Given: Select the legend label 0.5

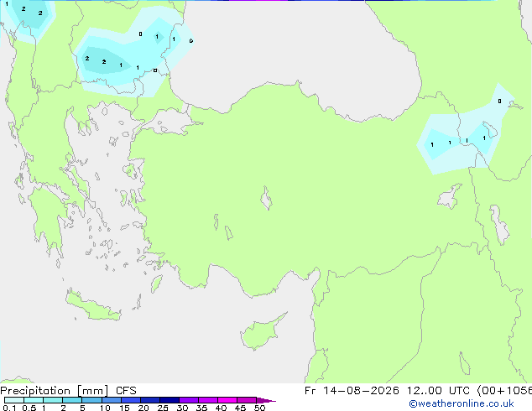Looking at the screenshot, I should click(x=29, y=408).
